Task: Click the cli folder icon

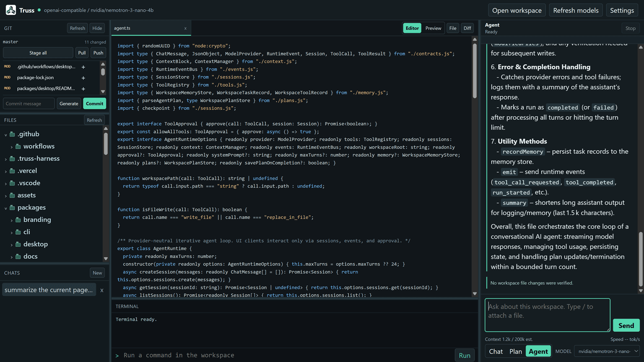Action: tap(18, 232)
